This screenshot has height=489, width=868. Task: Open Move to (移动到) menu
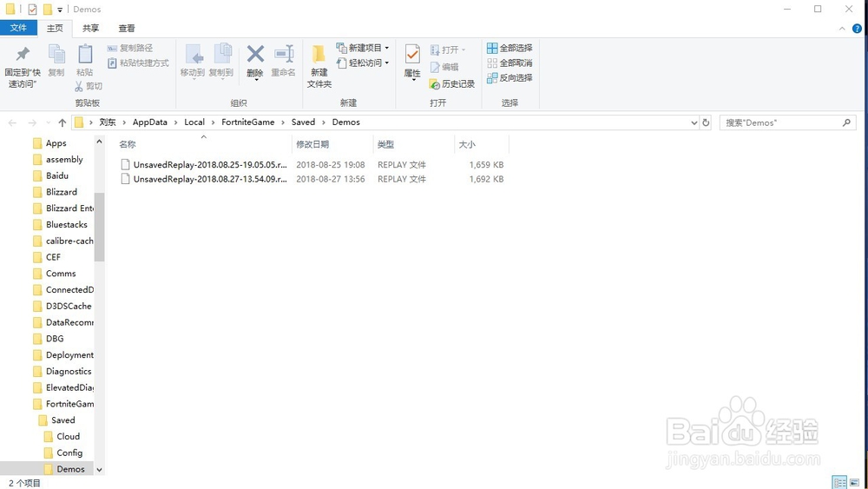tap(193, 61)
